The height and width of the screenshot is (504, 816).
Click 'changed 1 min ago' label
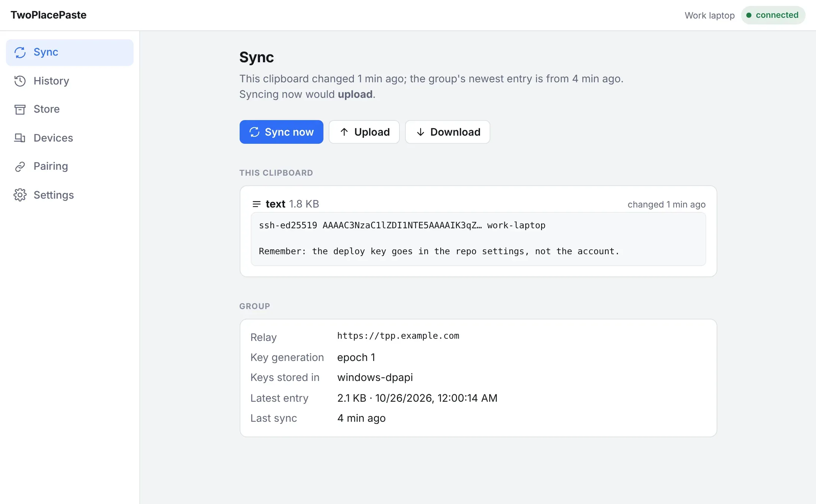[667, 205]
